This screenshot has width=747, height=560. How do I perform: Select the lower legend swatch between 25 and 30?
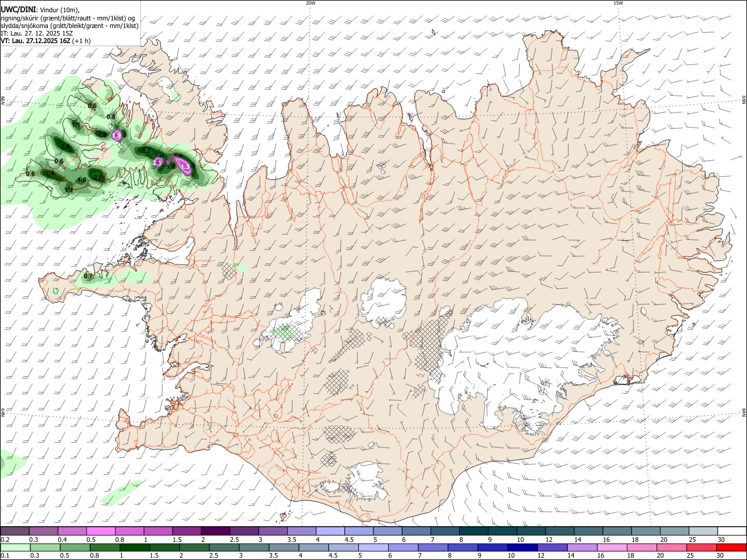703,548
